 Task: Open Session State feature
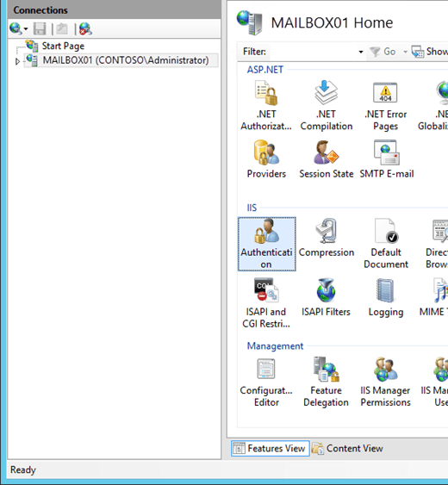[x=327, y=159]
